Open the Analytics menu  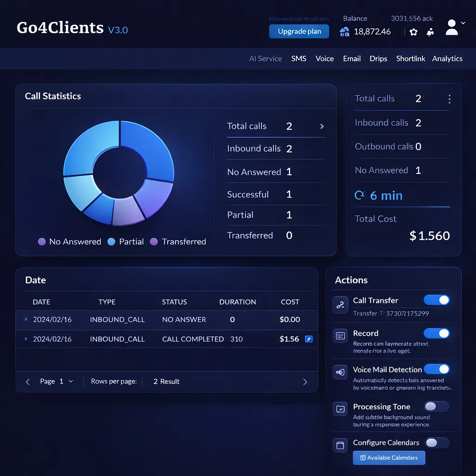pyautogui.click(x=447, y=59)
